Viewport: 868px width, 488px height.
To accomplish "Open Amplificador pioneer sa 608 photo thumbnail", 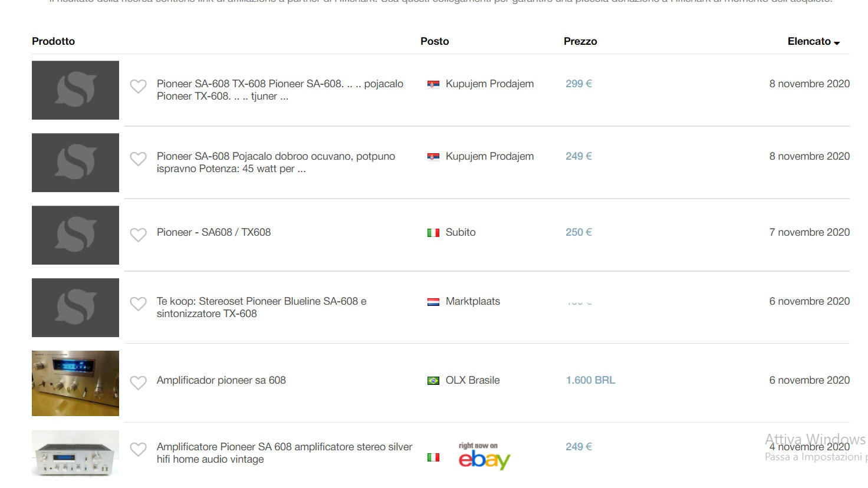I will [75, 383].
